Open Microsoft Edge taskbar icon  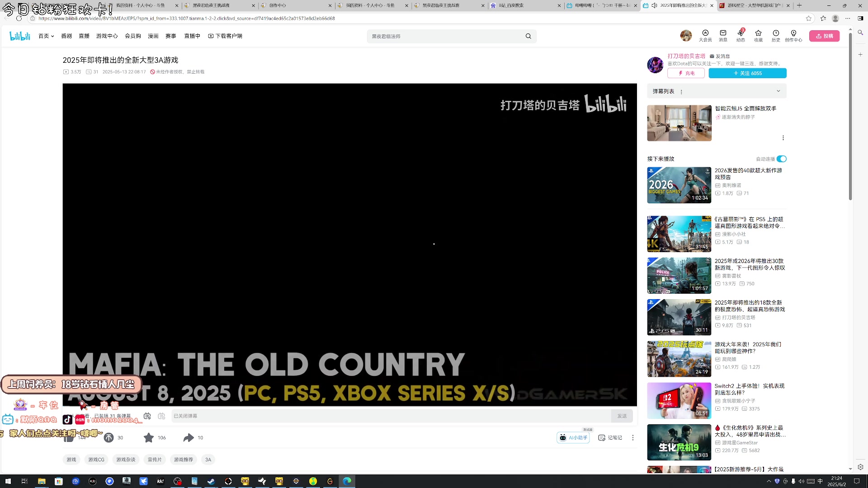[x=347, y=481]
